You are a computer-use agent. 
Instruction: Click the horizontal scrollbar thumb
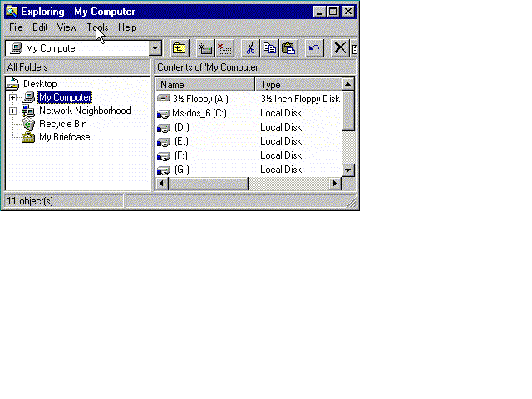click(209, 184)
